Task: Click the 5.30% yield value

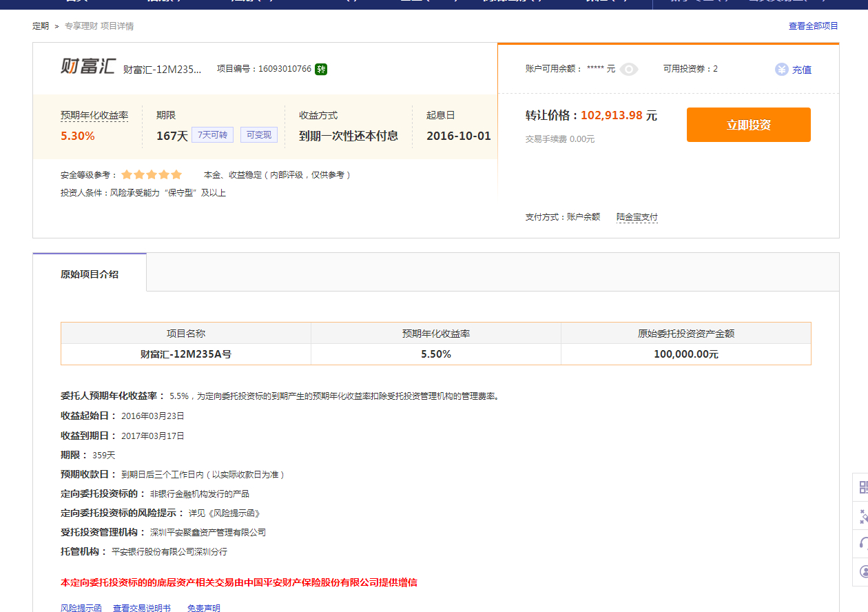Action: click(x=78, y=136)
